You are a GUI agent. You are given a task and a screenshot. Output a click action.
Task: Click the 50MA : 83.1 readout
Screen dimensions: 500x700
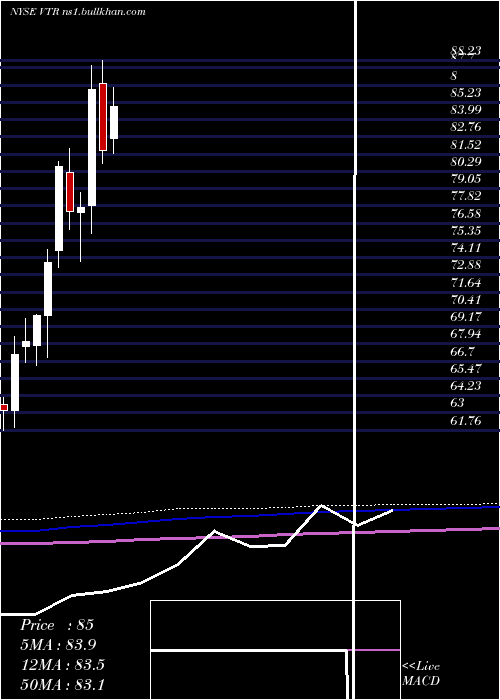tap(62, 684)
